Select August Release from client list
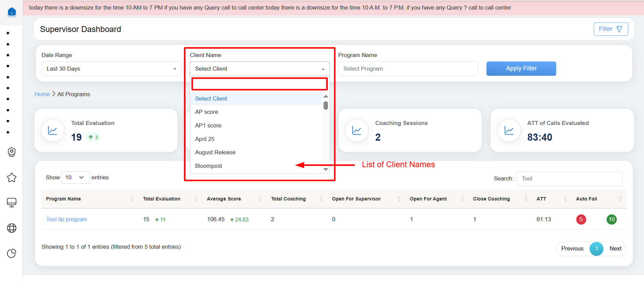The image size is (644, 281). [x=215, y=152]
